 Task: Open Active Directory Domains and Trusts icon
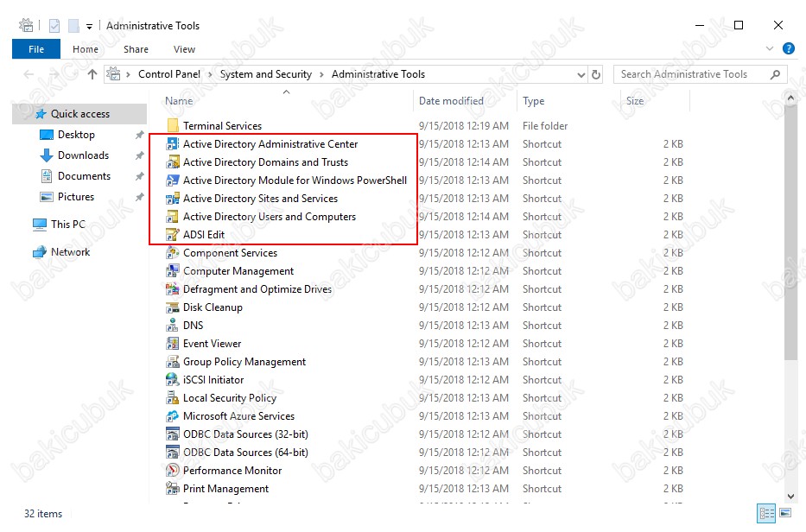pyautogui.click(x=172, y=162)
